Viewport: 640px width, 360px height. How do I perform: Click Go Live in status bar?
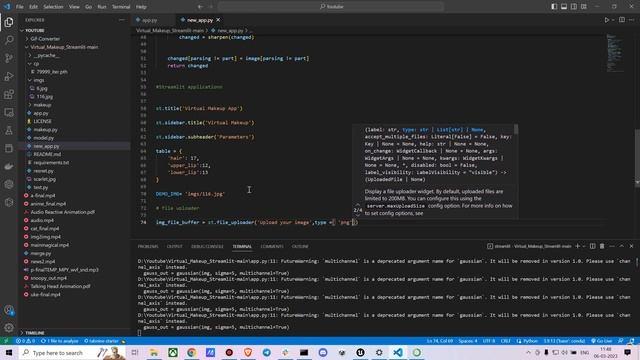601,341
